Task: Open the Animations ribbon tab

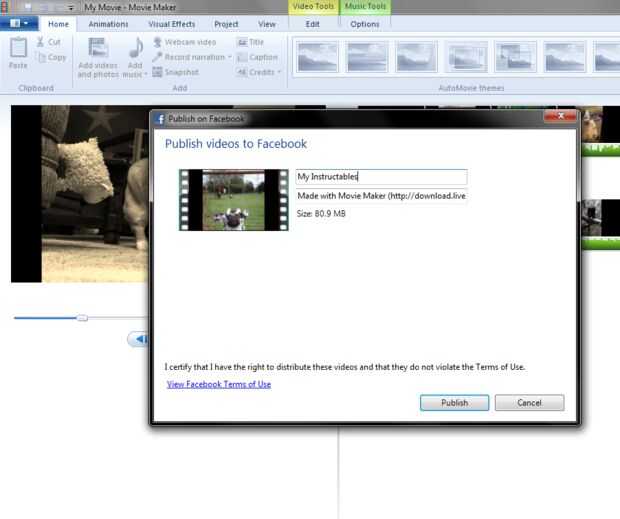Action: click(108, 24)
